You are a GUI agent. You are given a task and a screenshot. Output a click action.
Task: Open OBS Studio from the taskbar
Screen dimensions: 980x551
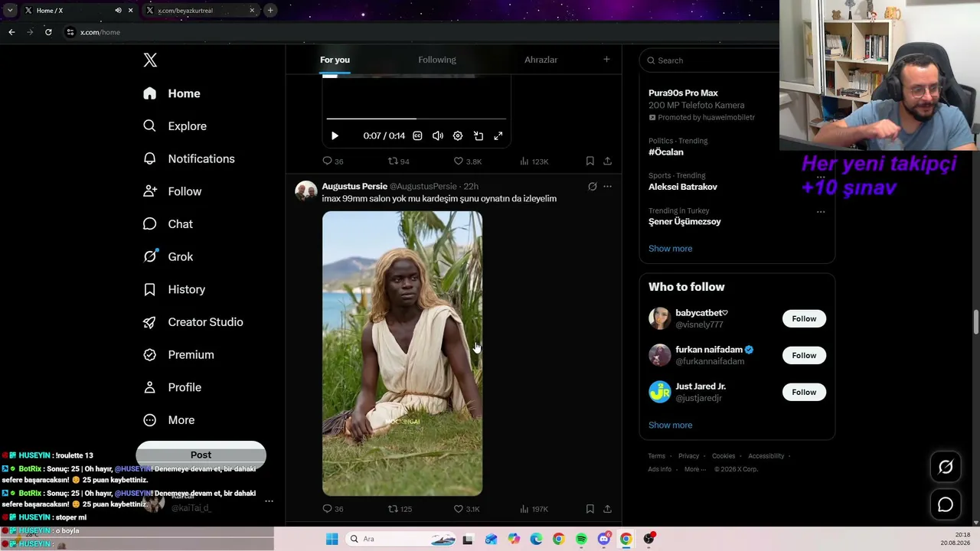tap(648, 539)
